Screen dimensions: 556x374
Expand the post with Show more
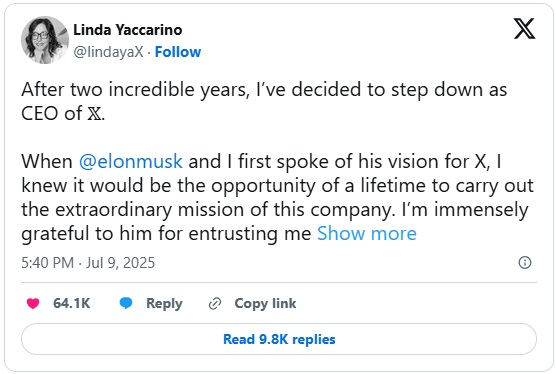[367, 234]
